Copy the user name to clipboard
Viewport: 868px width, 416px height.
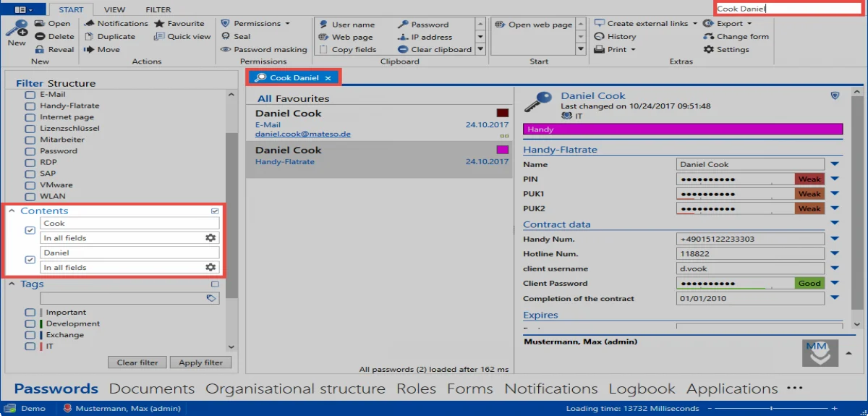click(x=346, y=25)
